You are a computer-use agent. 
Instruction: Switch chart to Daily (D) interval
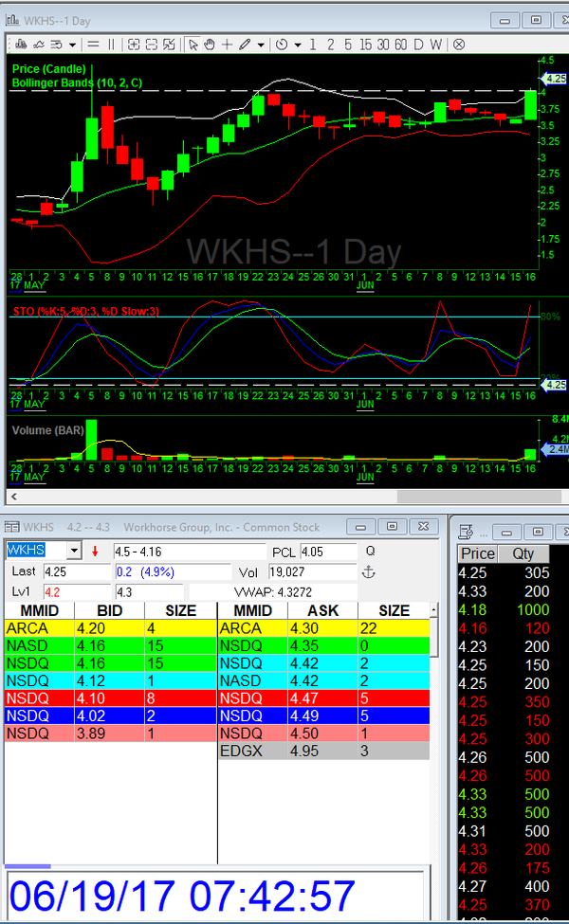point(420,44)
